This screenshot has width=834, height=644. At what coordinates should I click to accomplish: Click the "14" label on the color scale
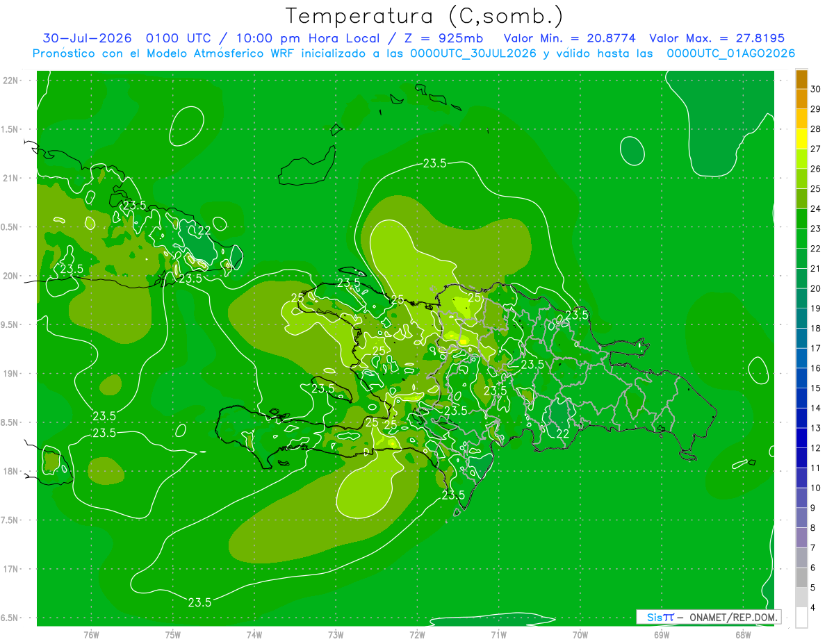click(x=816, y=408)
